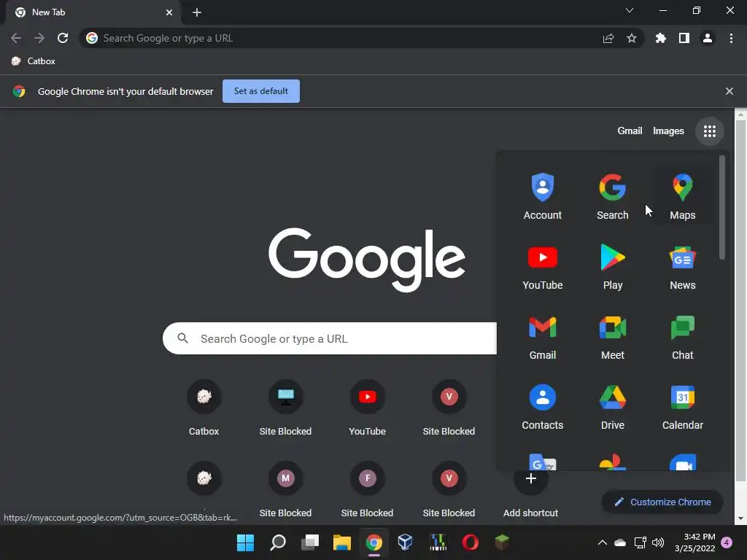This screenshot has height=560, width=747.
Task: Open the volume control in tray
Action: pyautogui.click(x=657, y=542)
